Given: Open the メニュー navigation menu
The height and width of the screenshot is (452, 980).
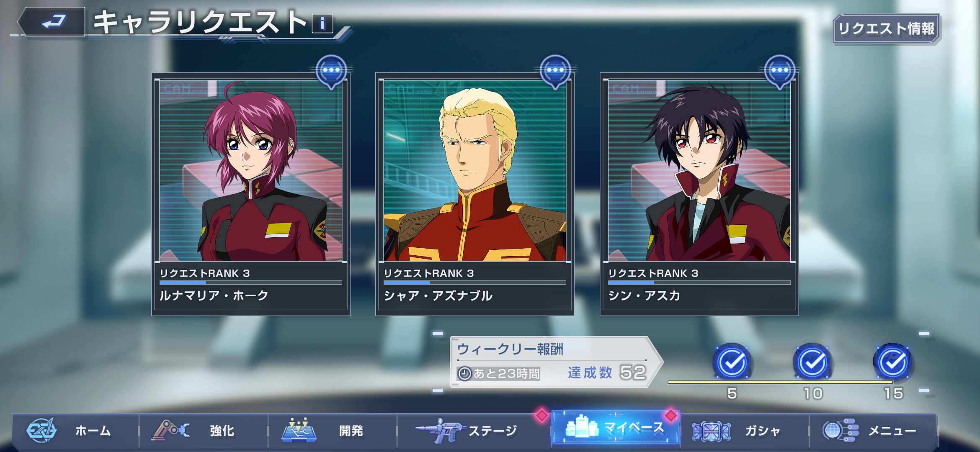Looking at the screenshot, I should (x=873, y=430).
